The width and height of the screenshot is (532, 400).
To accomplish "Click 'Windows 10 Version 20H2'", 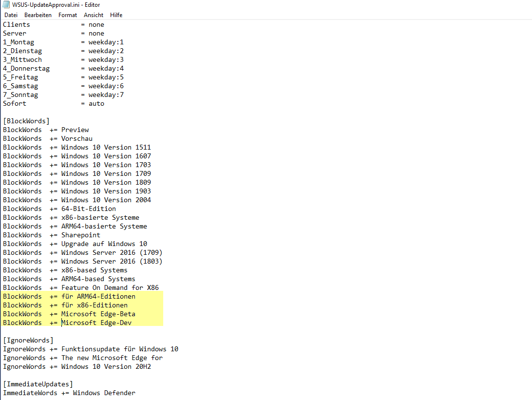I will pos(106,367).
